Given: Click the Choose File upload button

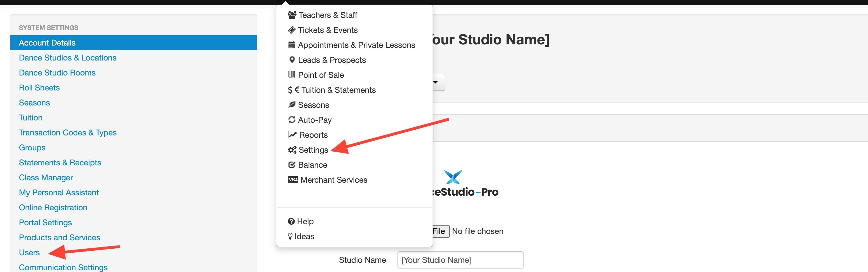Looking at the screenshot, I should click(439, 231).
